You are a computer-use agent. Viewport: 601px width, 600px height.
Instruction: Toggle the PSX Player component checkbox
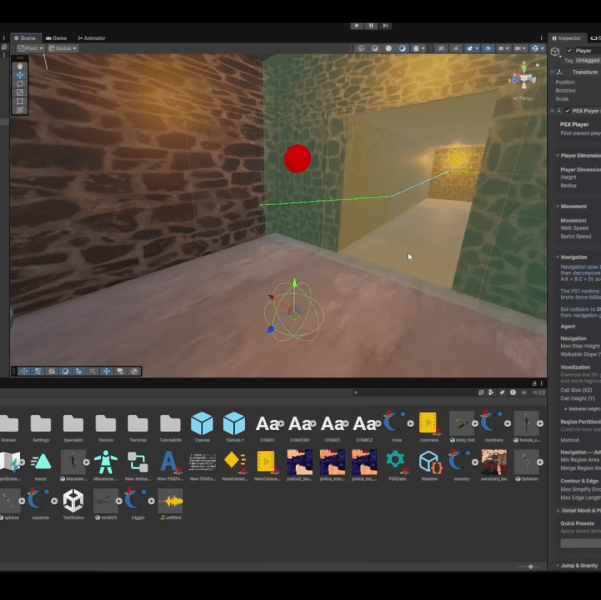567,111
